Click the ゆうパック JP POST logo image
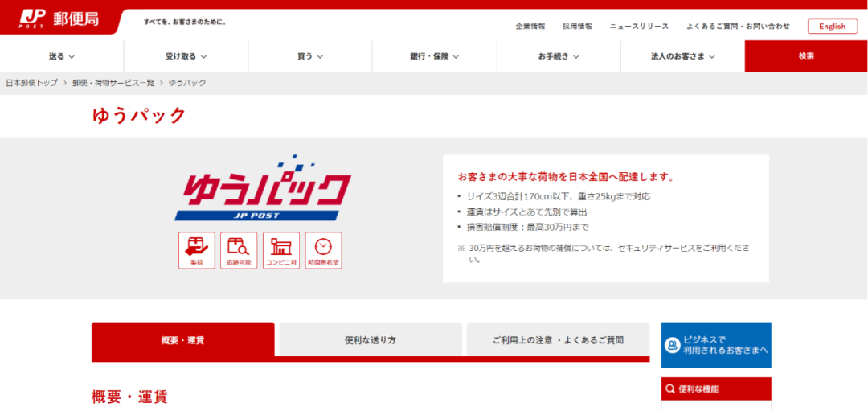868x411 pixels. (x=263, y=188)
